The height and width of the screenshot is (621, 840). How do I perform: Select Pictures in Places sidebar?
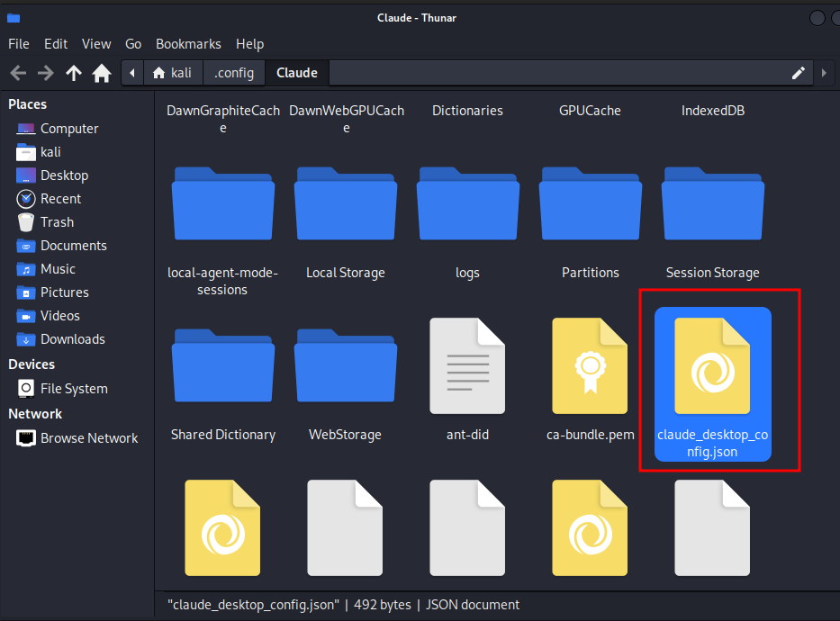(x=52, y=292)
